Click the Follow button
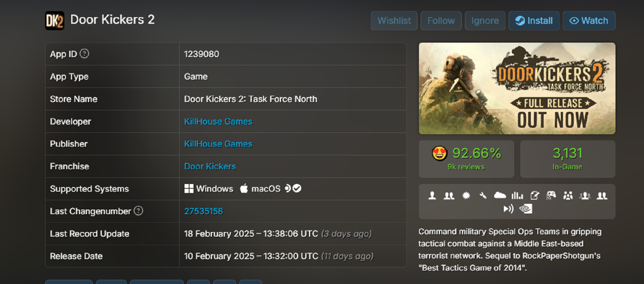Image resolution: width=644 pixels, height=284 pixels. coord(441,21)
